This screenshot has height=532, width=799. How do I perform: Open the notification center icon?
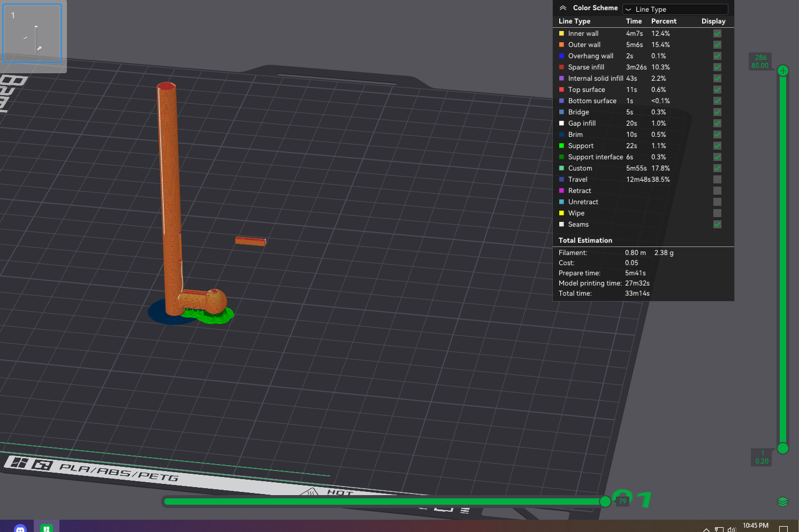tap(783, 529)
